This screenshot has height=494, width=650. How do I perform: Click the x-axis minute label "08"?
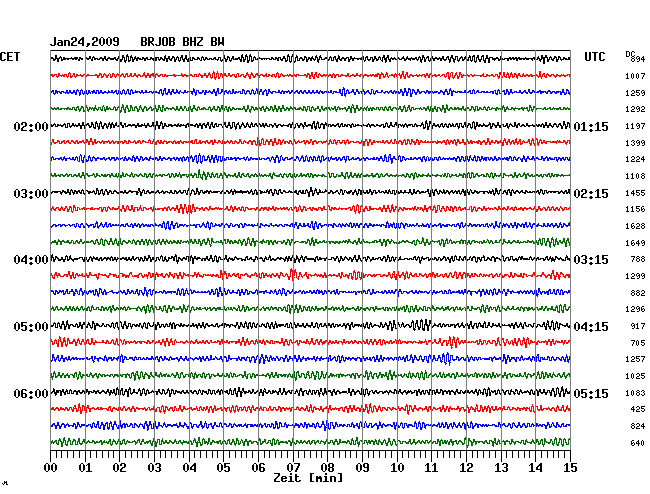pyautogui.click(x=327, y=468)
